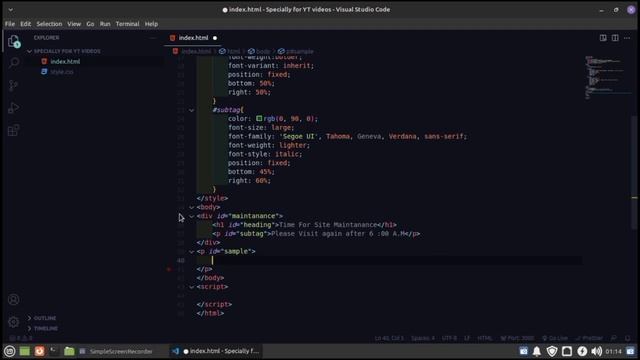Open the Run menu
The height and width of the screenshot is (360, 640).
click(x=105, y=24)
